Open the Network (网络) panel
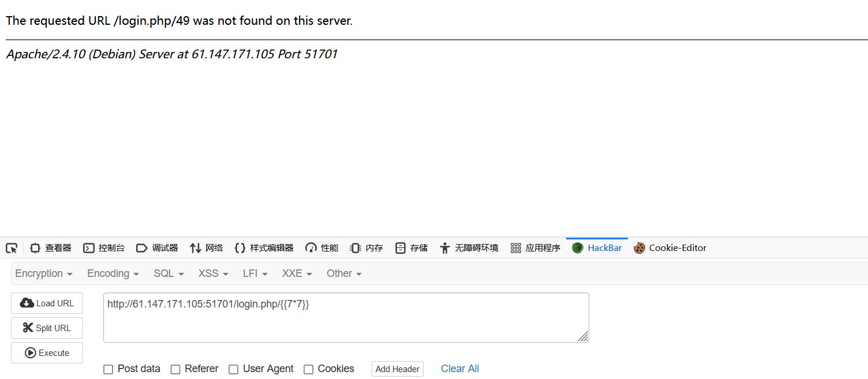This screenshot has height=379, width=868. tap(206, 248)
